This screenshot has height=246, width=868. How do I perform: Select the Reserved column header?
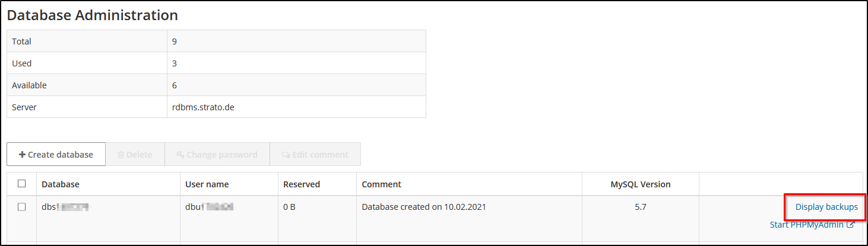point(302,184)
